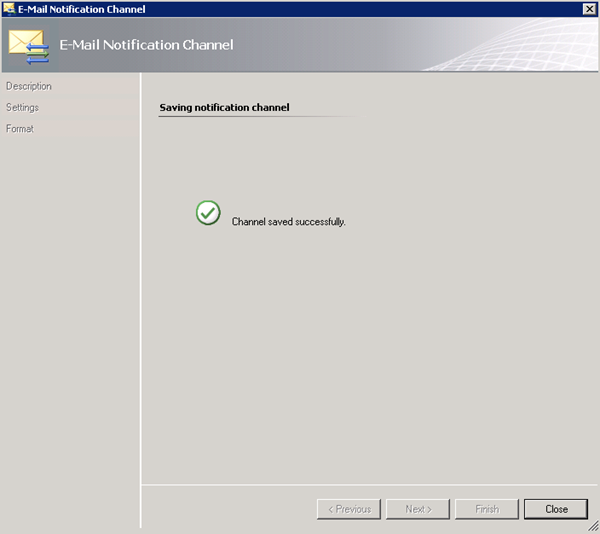Click the disabled Finish button

point(487,509)
